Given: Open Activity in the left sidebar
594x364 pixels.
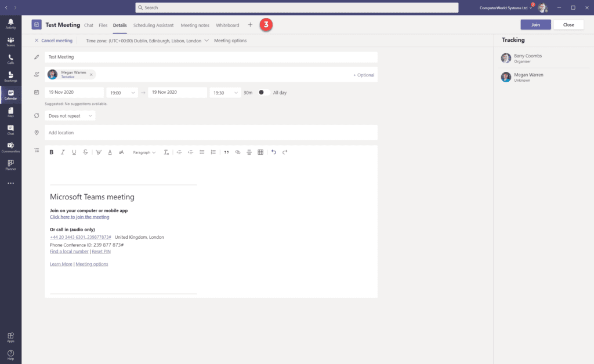Looking at the screenshot, I should tap(10, 24).
